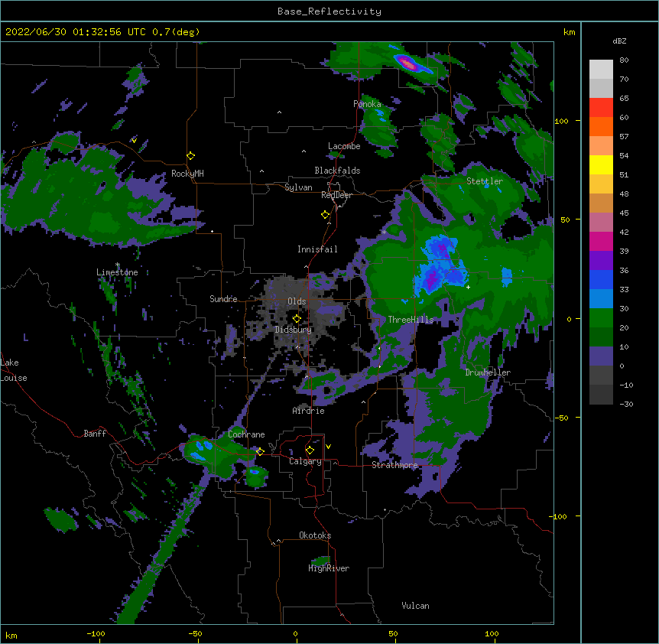
Task: Pick the dark green swatch between 20 and 10
Action: (x=601, y=337)
